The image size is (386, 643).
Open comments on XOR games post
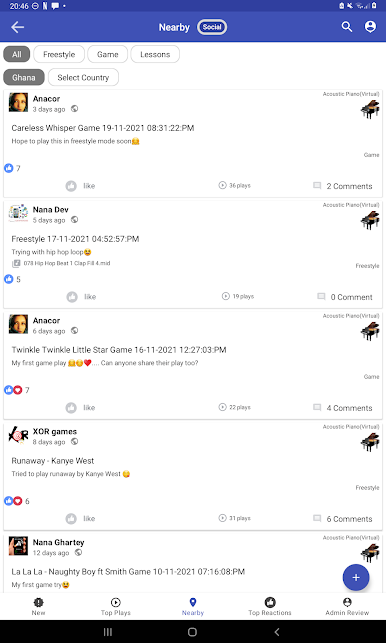[x=343, y=519]
